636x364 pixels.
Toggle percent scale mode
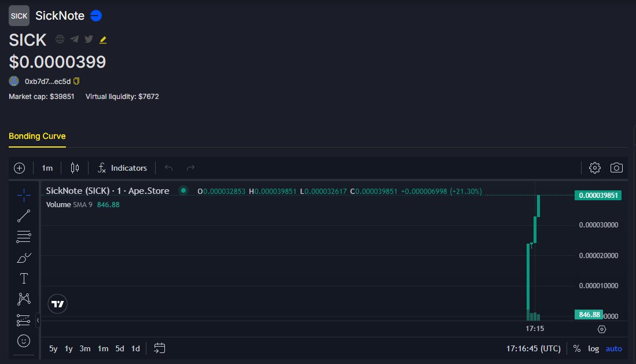point(577,348)
